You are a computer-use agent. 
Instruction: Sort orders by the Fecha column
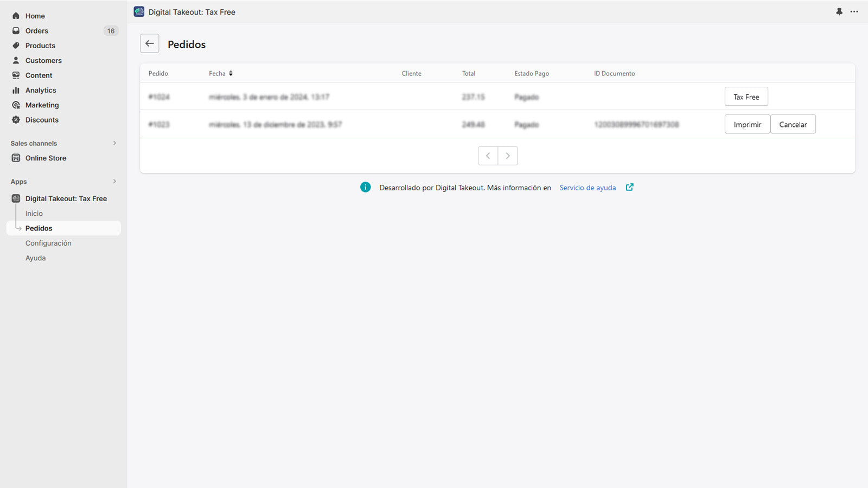click(221, 73)
